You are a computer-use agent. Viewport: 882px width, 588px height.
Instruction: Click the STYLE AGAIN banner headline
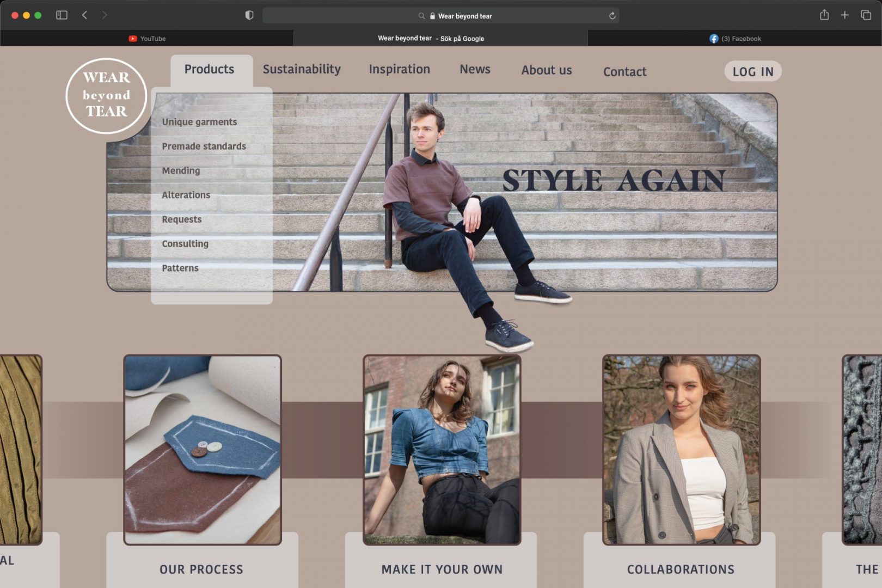pyautogui.click(x=614, y=180)
